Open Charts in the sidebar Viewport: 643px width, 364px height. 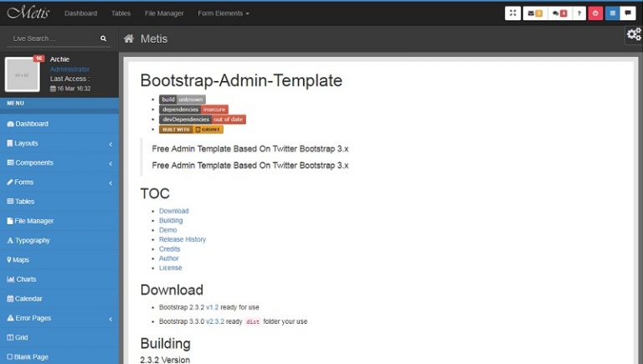59,279
